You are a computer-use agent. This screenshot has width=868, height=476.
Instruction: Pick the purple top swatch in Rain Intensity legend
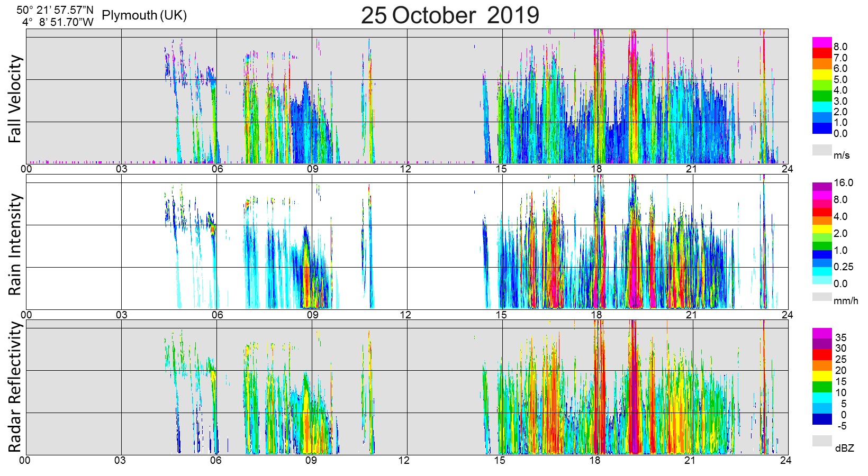822,187
